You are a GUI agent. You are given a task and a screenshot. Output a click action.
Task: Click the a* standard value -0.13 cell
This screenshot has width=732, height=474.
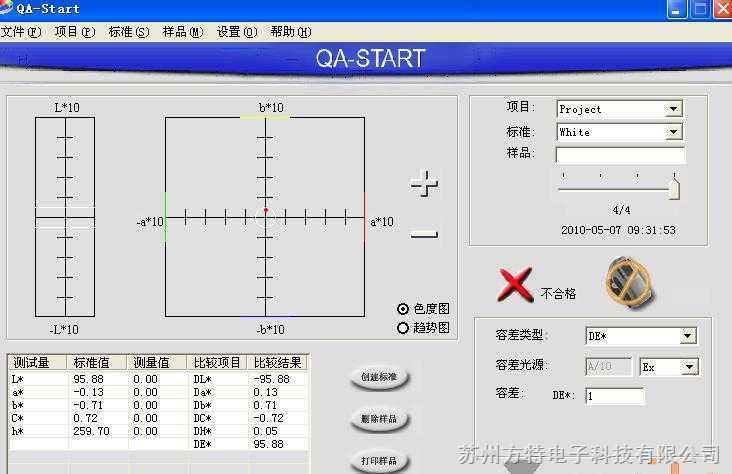click(x=89, y=392)
